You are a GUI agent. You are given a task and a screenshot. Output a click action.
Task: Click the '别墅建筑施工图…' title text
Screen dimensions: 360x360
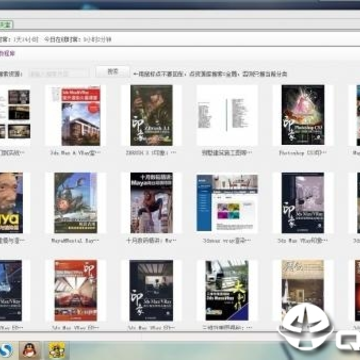click(227, 153)
